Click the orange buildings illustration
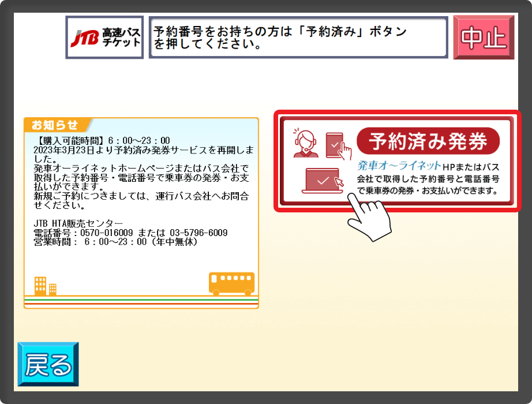The image size is (532, 404). (45, 286)
